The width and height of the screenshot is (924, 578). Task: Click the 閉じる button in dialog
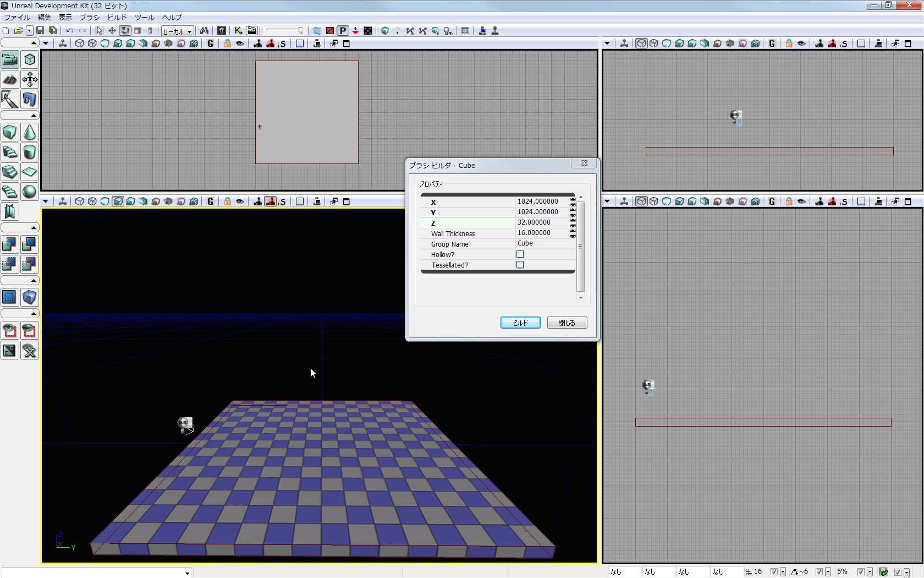point(566,323)
